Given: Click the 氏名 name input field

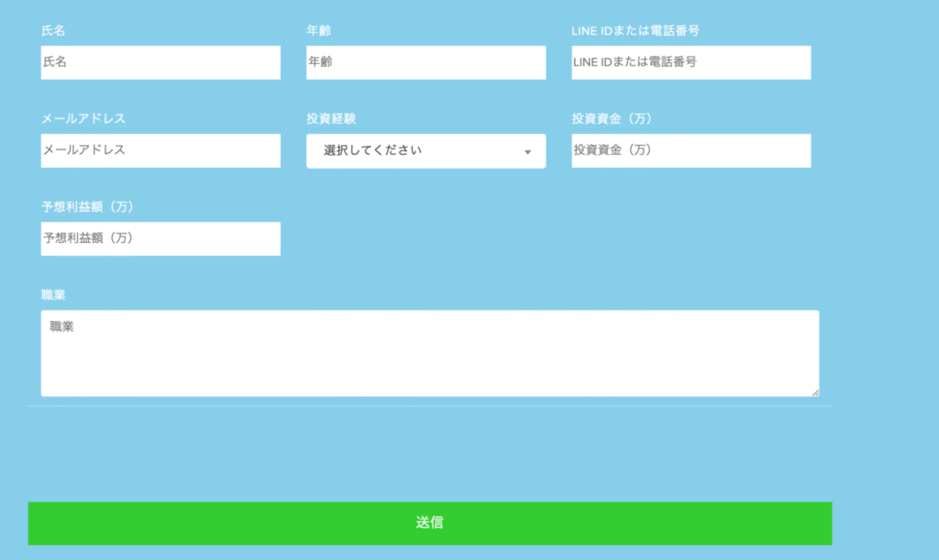Looking at the screenshot, I should (x=160, y=62).
